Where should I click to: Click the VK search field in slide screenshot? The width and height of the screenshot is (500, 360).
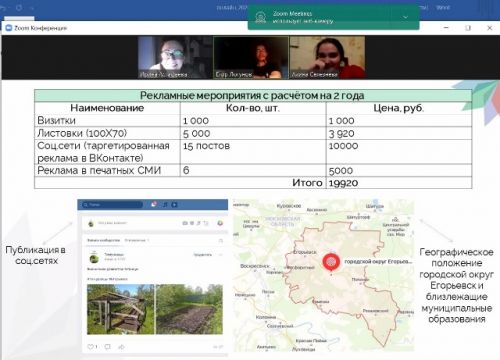pos(112,204)
